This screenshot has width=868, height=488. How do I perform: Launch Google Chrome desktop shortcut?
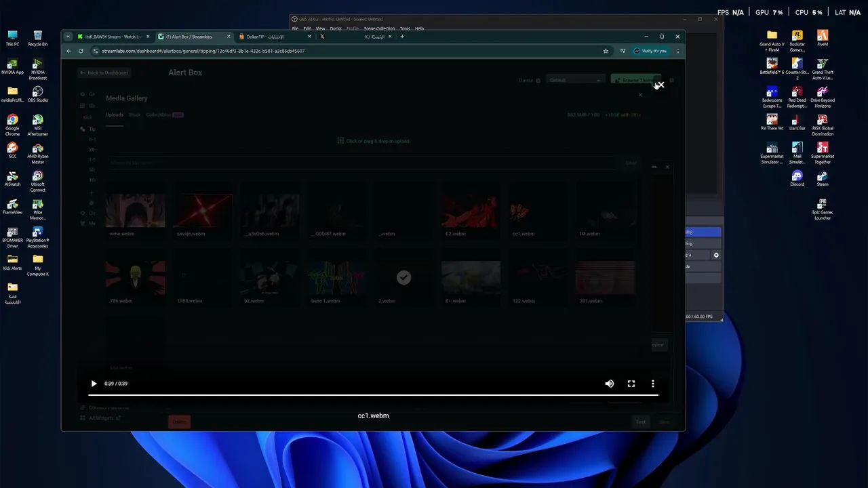[x=12, y=125]
